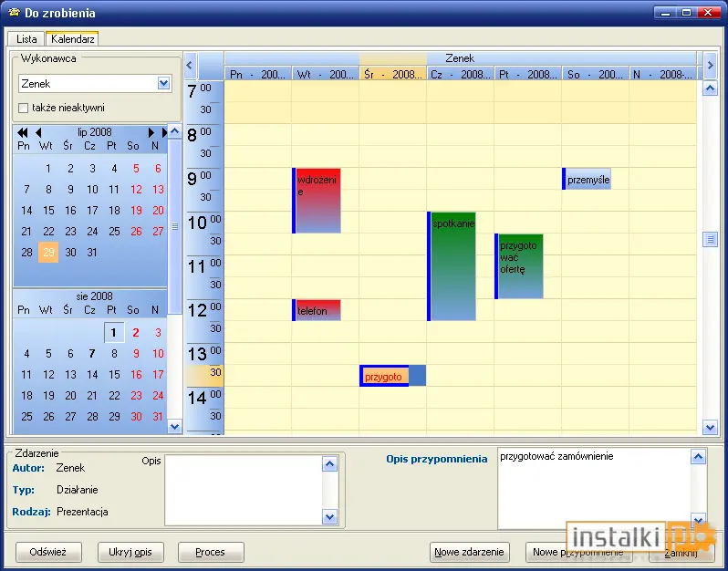Go to previous month with single left arrow

(x=38, y=133)
